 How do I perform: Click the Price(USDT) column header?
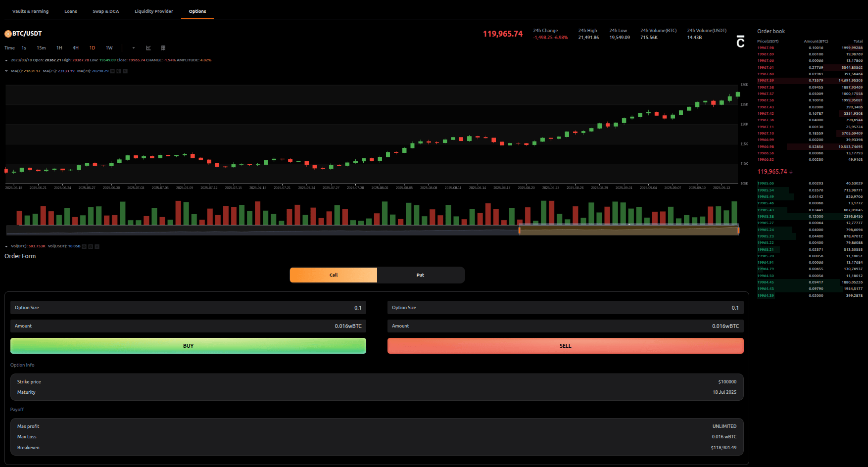click(x=768, y=42)
